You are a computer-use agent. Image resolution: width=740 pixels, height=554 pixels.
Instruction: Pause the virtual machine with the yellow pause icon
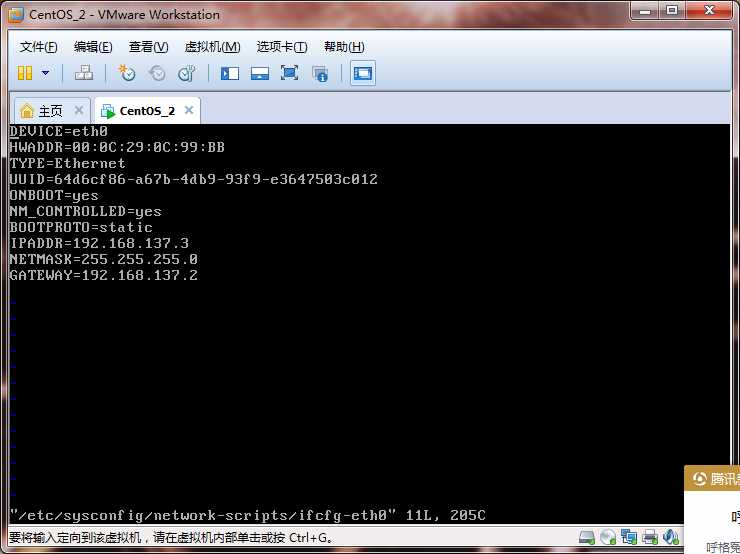(x=25, y=73)
